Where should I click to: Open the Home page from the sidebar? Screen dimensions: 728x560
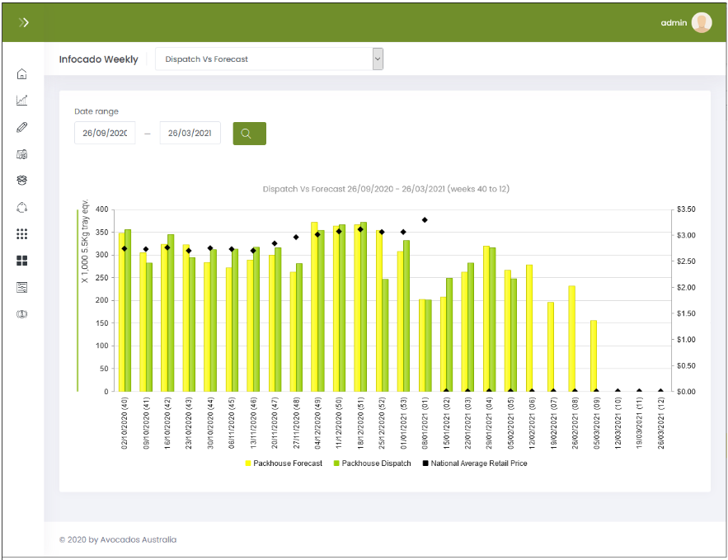(22, 74)
